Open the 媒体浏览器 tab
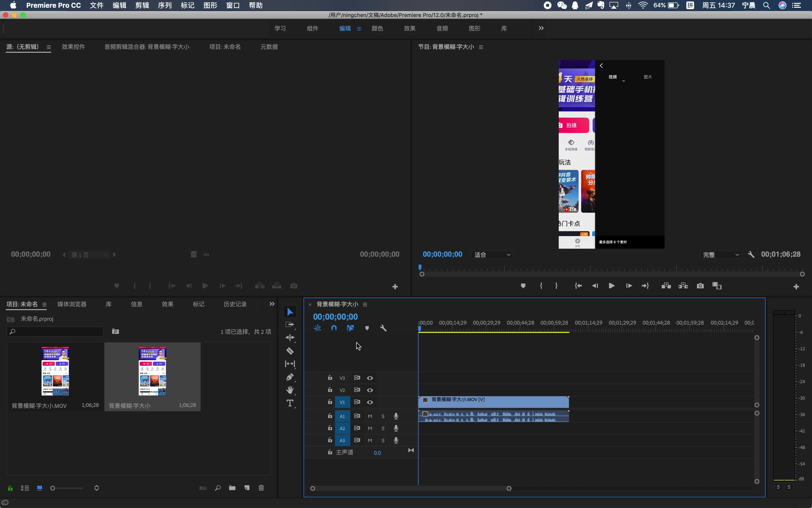The height and width of the screenshot is (508, 812). (72, 304)
